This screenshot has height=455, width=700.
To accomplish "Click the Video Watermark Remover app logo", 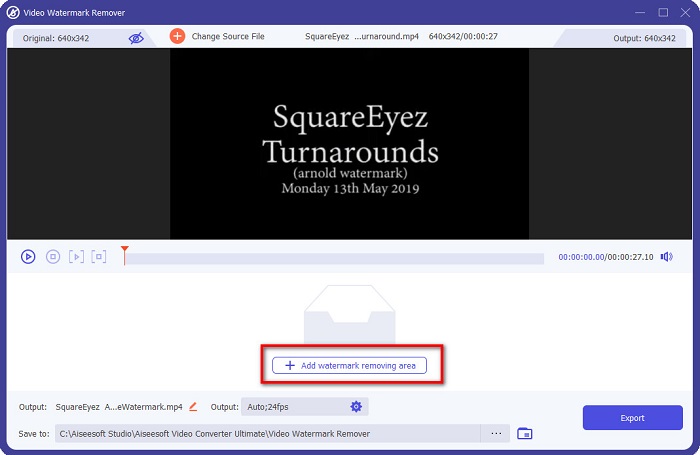I will (x=12, y=13).
